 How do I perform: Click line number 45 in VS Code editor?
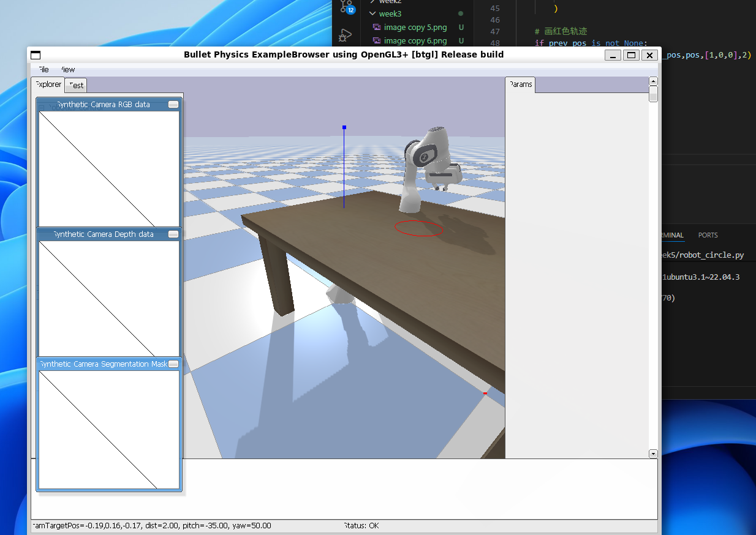coord(495,9)
